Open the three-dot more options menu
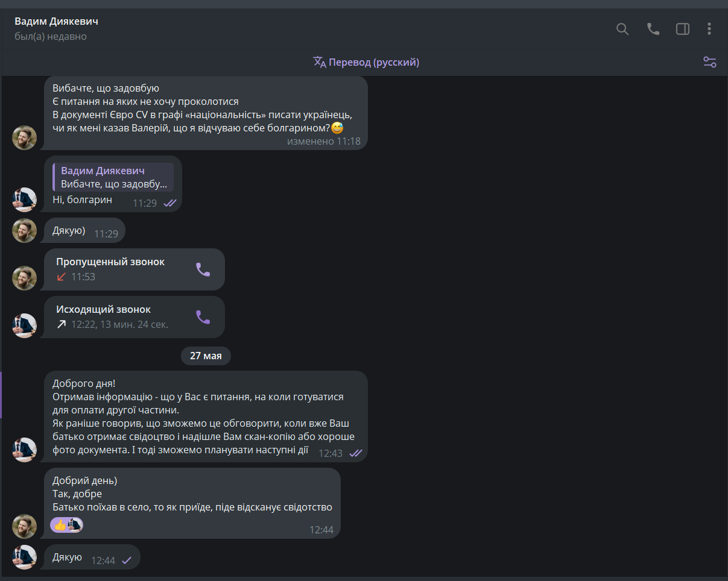 point(709,29)
